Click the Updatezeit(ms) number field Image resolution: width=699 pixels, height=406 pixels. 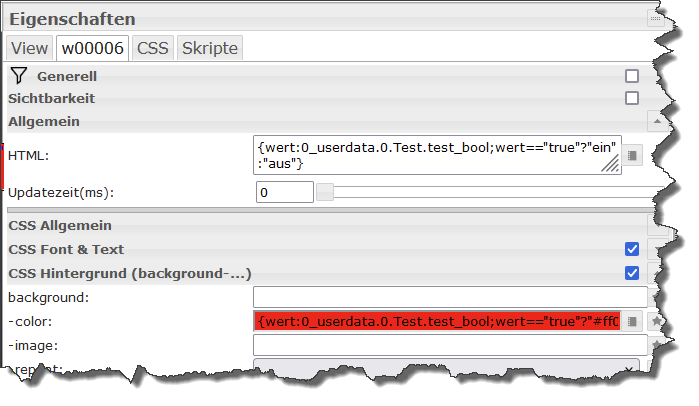(x=285, y=191)
